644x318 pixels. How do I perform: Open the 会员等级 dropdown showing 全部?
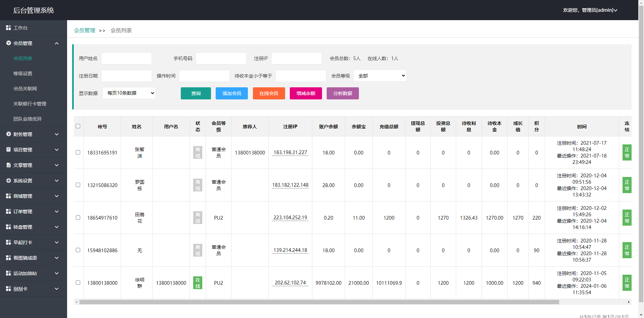tap(380, 76)
